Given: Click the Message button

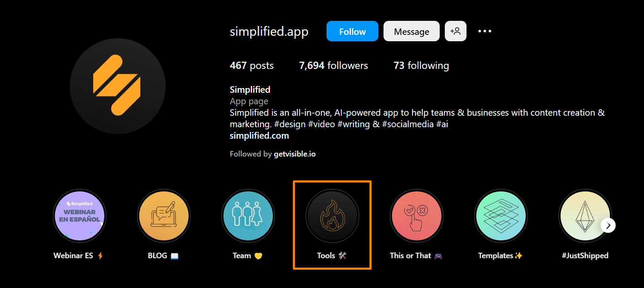Looking at the screenshot, I should pos(411,31).
